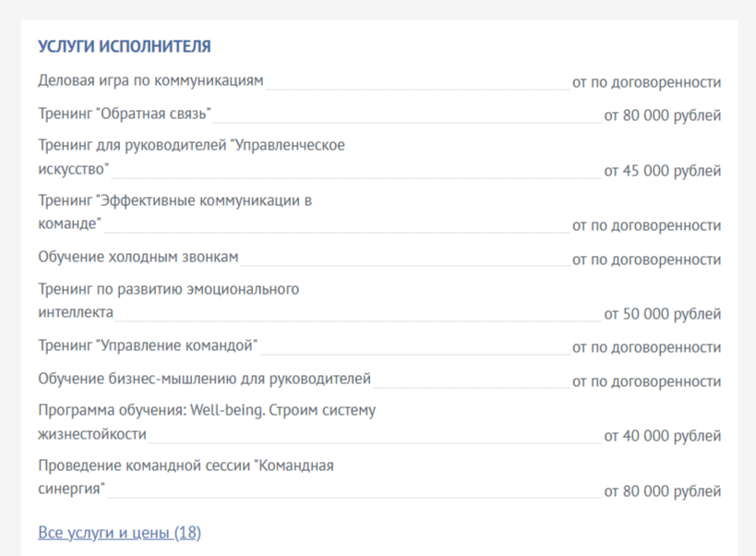This screenshot has width=756, height=556.
Task: Click the price next to 'Управление командой' training
Action: pyautogui.click(x=646, y=347)
